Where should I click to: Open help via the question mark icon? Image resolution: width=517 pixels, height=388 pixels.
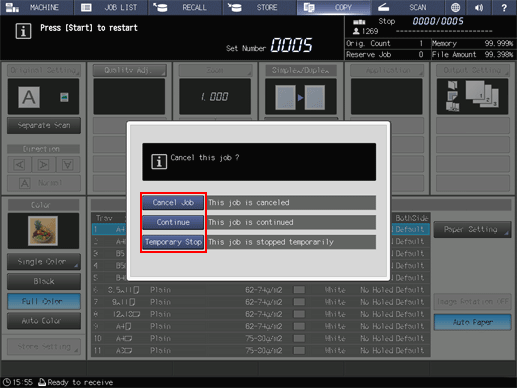point(504,7)
